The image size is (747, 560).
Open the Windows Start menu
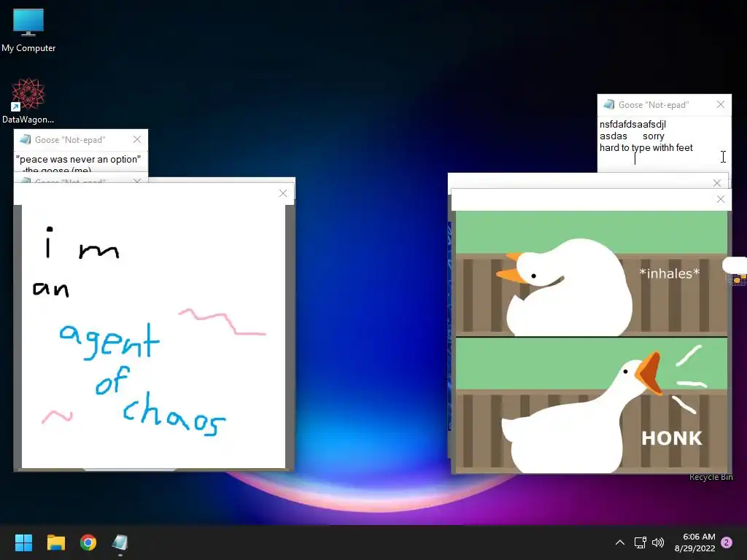23,542
